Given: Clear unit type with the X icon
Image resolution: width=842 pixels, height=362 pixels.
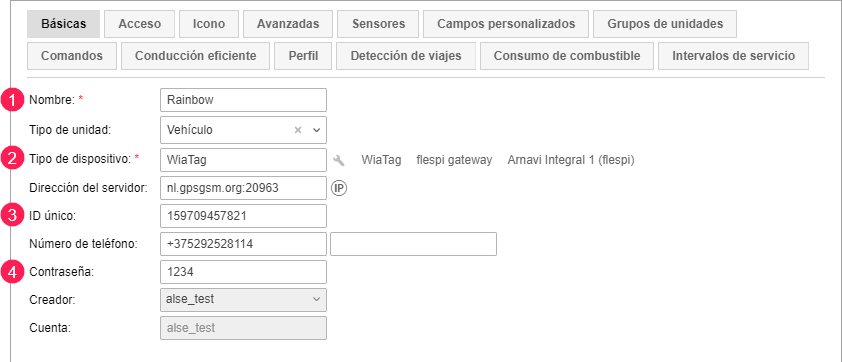Looking at the screenshot, I should click(x=297, y=130).
